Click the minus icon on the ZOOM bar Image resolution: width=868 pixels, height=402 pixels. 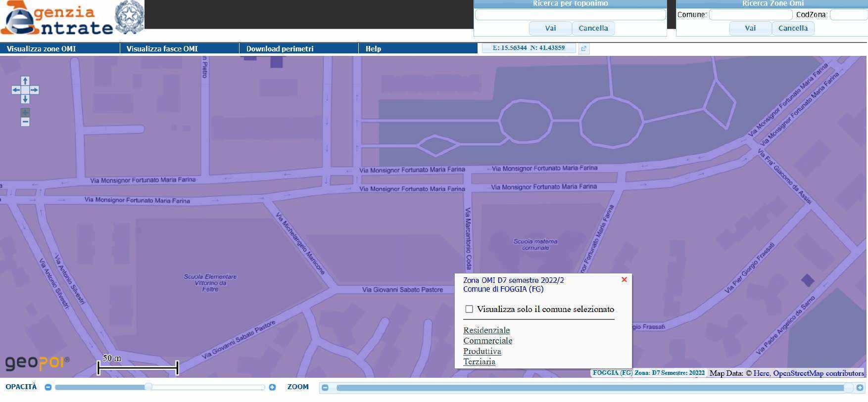pos(325,388)
